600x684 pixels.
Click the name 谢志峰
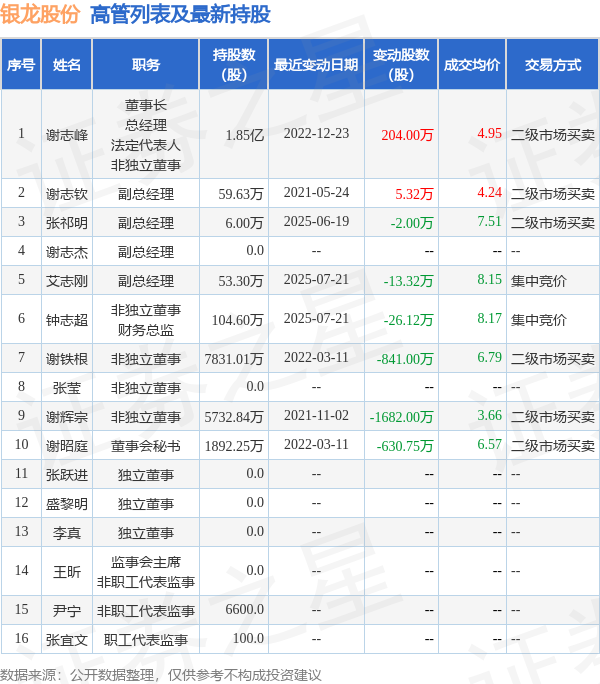[x=67, y=135]
